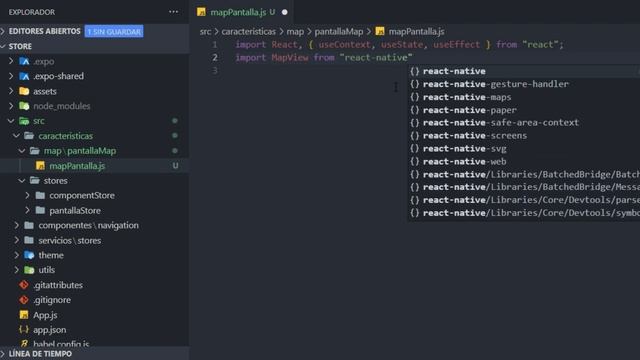Select react-native-paper suggestion
The image size is (640, 360).
(x=524, y=110)
